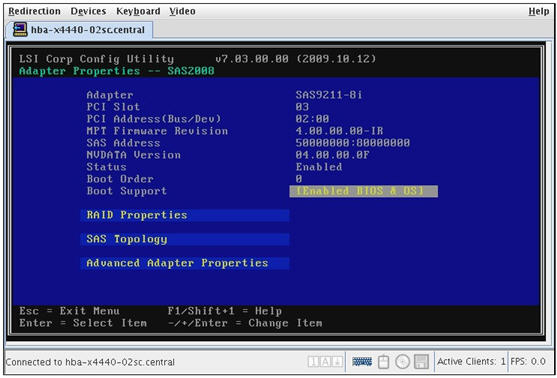Select the hba-x4440-02sc.central session tab
The height and width of the screenshot is (378, 557).
pyautogui.click(x=80, y=30)
